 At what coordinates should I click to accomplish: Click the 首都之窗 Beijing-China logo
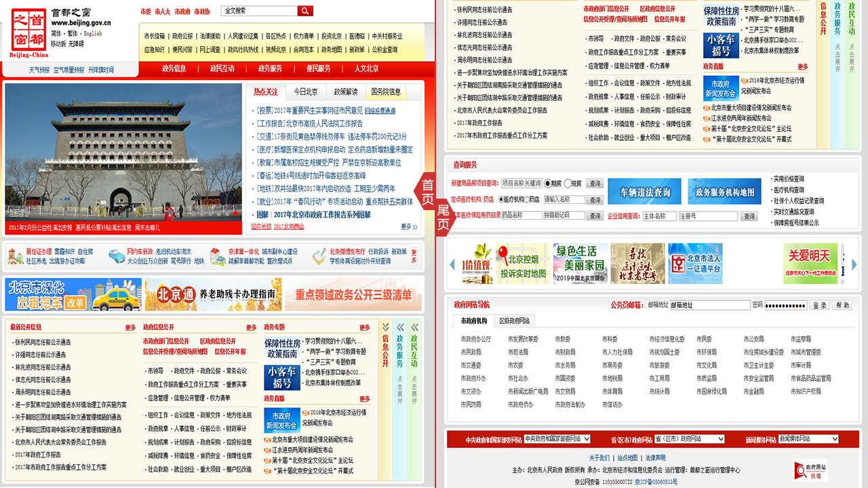29,33
